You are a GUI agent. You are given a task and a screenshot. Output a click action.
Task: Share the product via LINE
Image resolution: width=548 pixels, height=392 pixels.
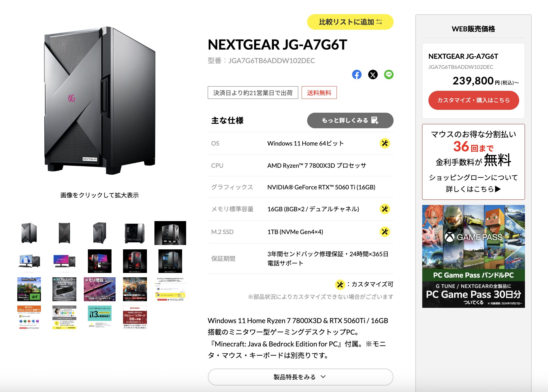(389, 75)
